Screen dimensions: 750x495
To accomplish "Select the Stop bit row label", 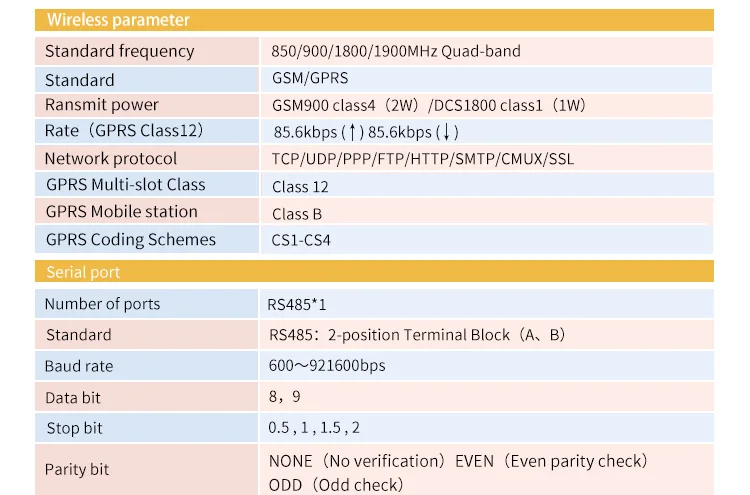I will tap(74, 428).
